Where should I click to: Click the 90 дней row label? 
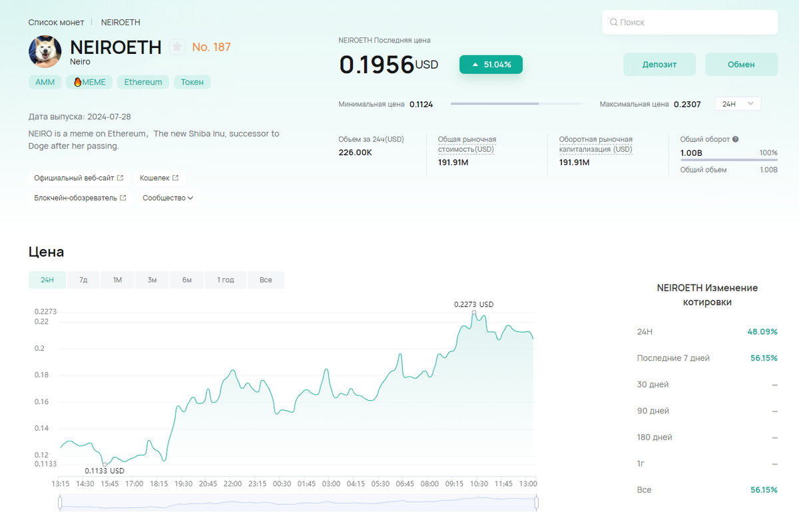[653, 411]
